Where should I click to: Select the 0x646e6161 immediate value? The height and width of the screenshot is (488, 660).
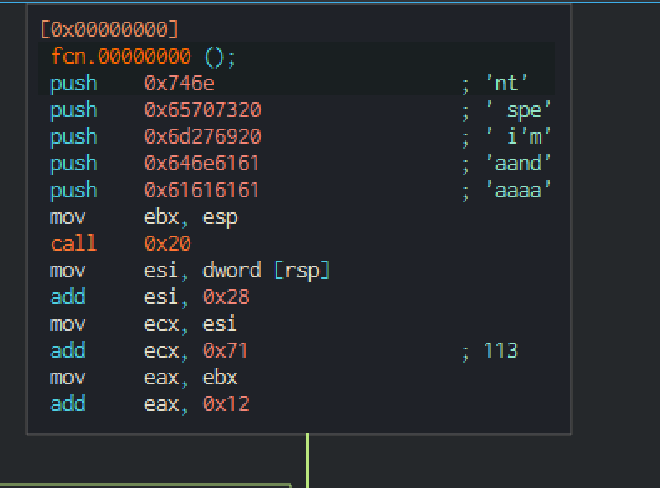point(202,164)
